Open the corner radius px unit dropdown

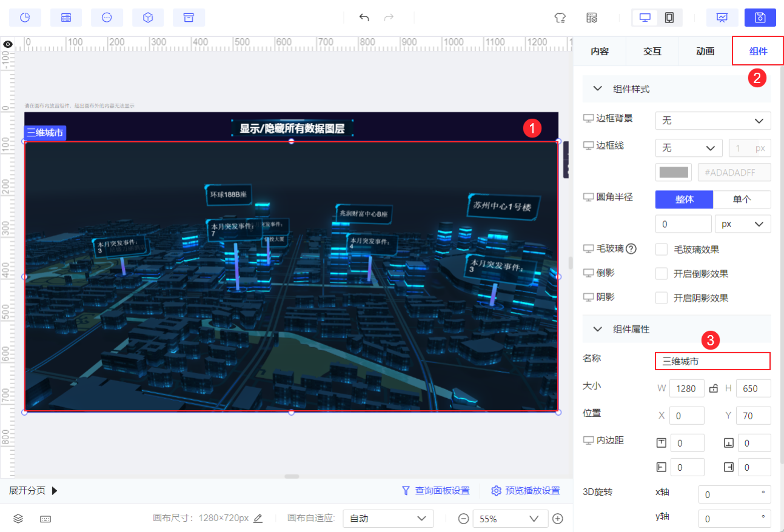coord(743,224)
